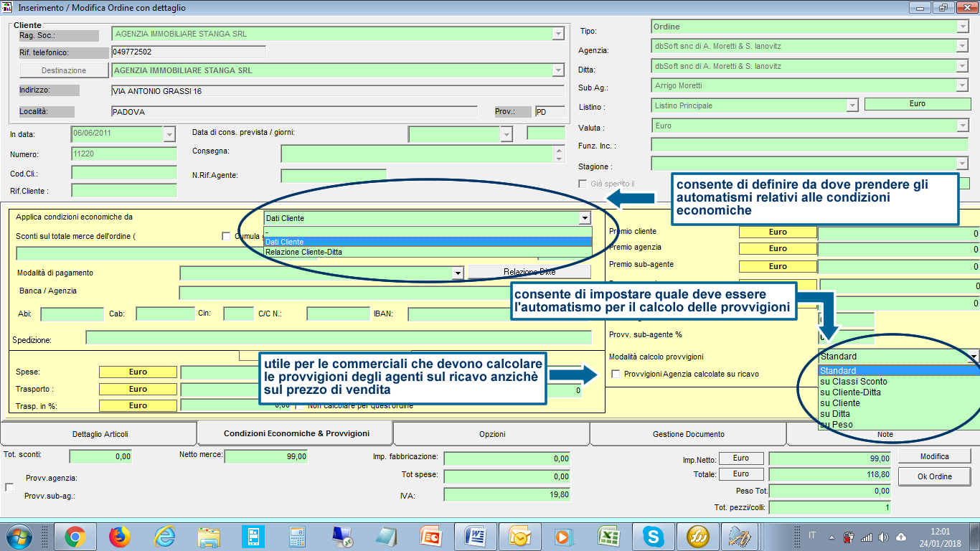The width and height of the screenshot is (980, 551).
Task: Open Windows Explorer folder icon in taskbar
Action: [209, 536]
